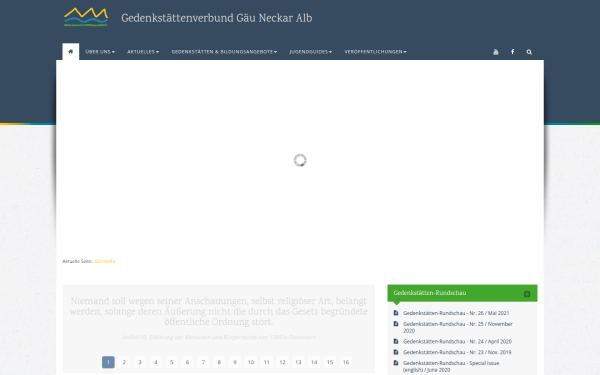The width and height of the screenshot is (600, 375).
Task: Expand the ÜBER UNS menu
Action: tap(100, 52)
